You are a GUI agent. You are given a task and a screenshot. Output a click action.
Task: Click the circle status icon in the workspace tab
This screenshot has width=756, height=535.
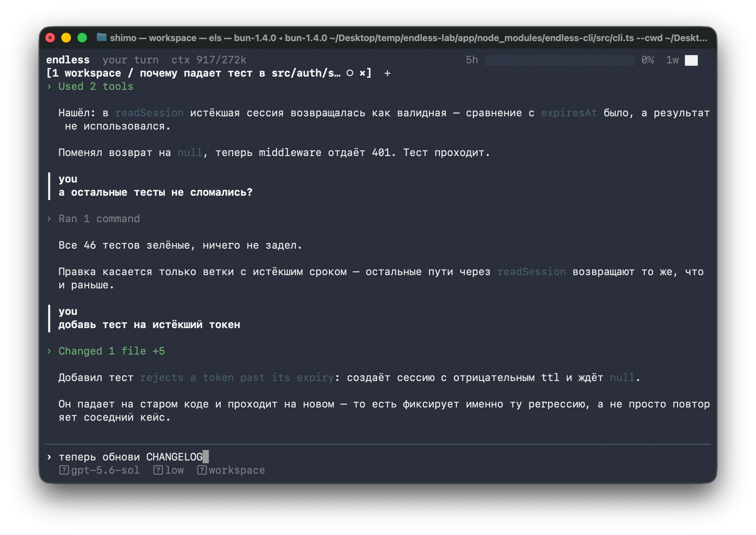350,73
